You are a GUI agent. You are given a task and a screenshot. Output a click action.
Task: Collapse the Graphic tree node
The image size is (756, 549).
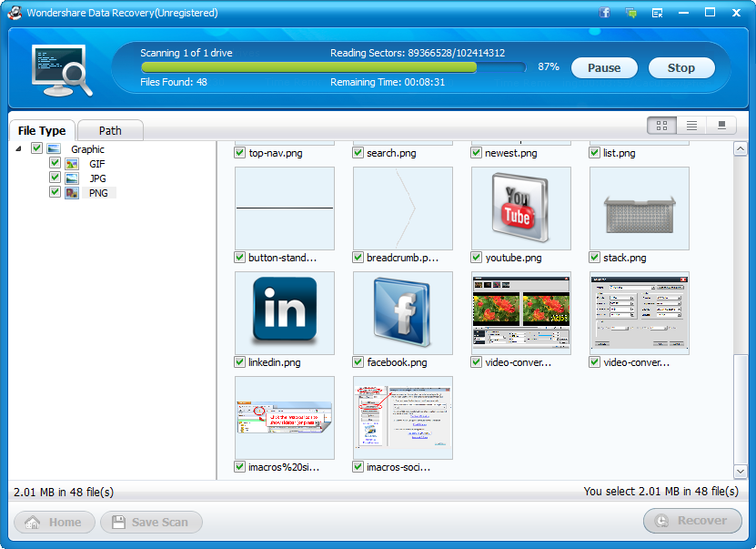20,149
